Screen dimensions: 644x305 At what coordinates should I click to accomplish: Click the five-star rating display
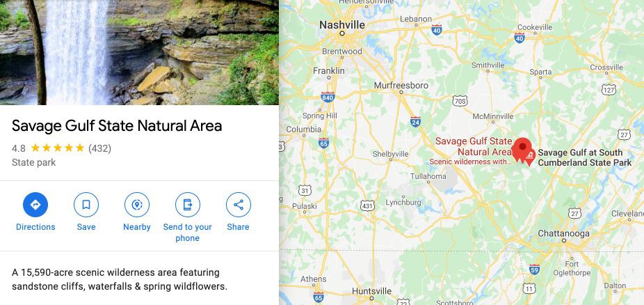pos(58,148)
